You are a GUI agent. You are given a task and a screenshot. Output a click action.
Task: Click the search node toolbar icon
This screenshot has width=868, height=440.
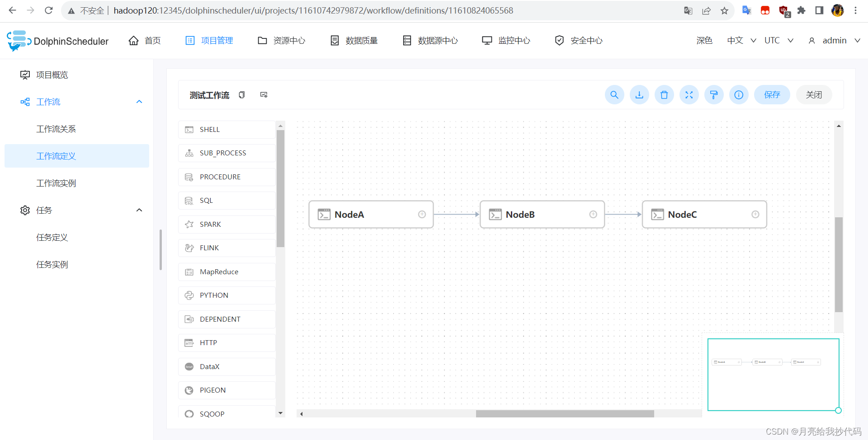point(614,95)
